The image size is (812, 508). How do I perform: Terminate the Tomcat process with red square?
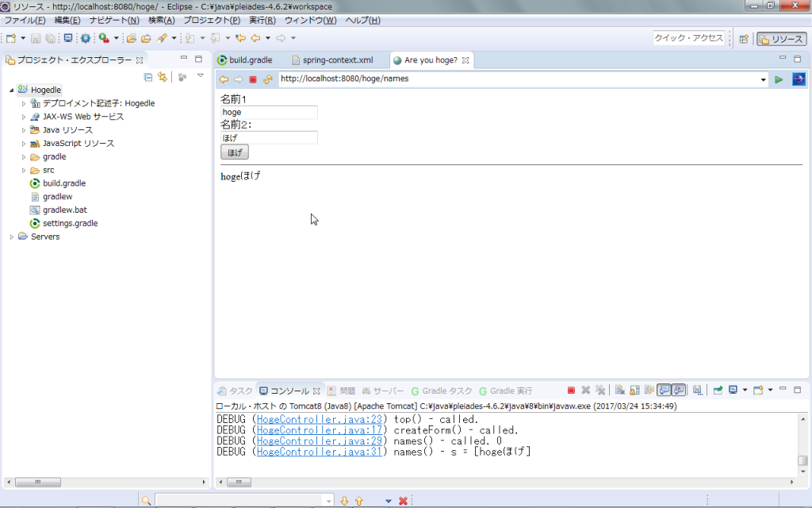click(571, 391)
